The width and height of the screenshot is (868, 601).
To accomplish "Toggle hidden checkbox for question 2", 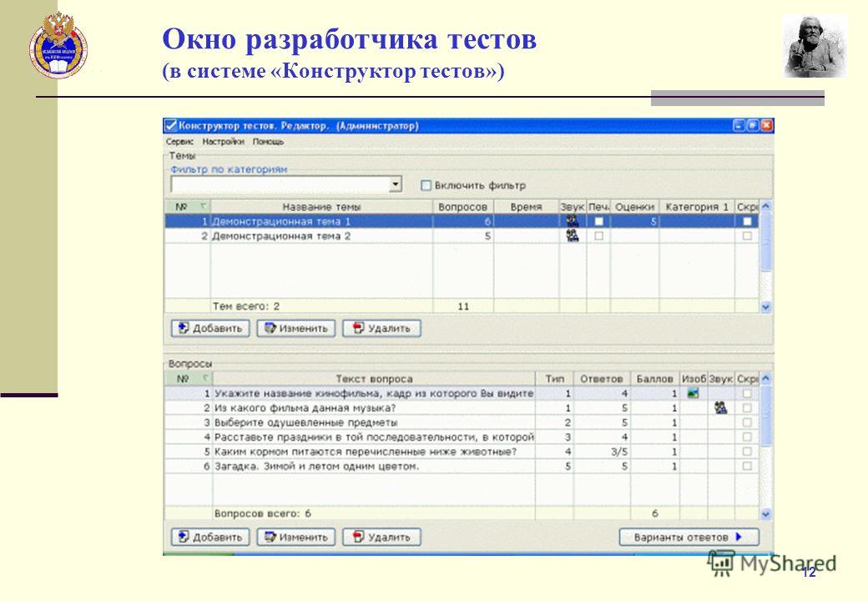I will click(x=747, y=408).
